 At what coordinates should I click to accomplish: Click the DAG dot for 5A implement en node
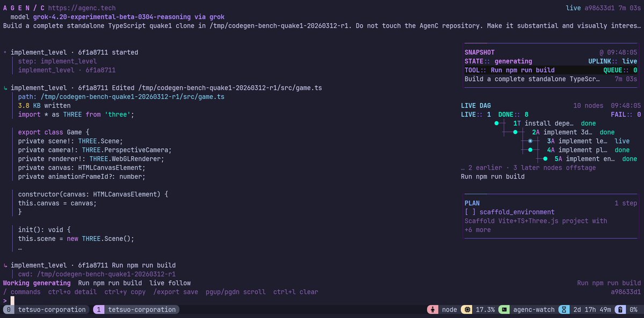pos(545,158)
